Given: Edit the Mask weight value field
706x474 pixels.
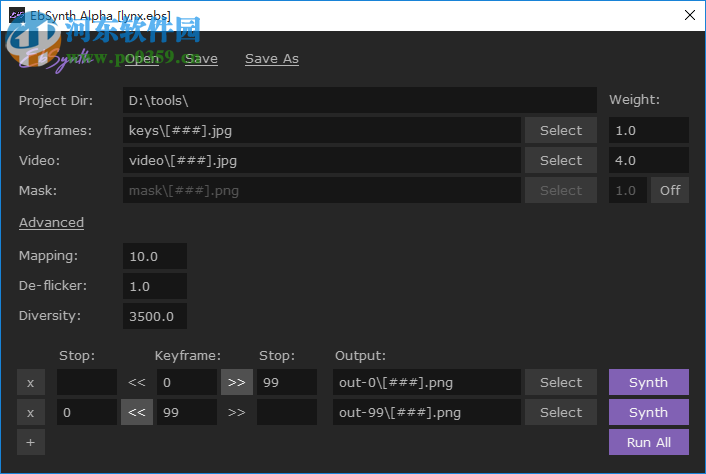Looking at the screenshot, I should 628,190.
